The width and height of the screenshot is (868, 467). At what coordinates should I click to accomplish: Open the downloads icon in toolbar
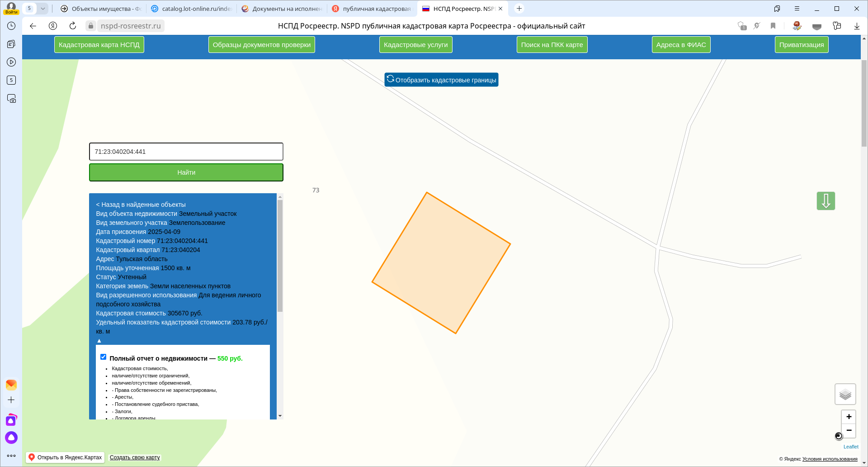857,26
